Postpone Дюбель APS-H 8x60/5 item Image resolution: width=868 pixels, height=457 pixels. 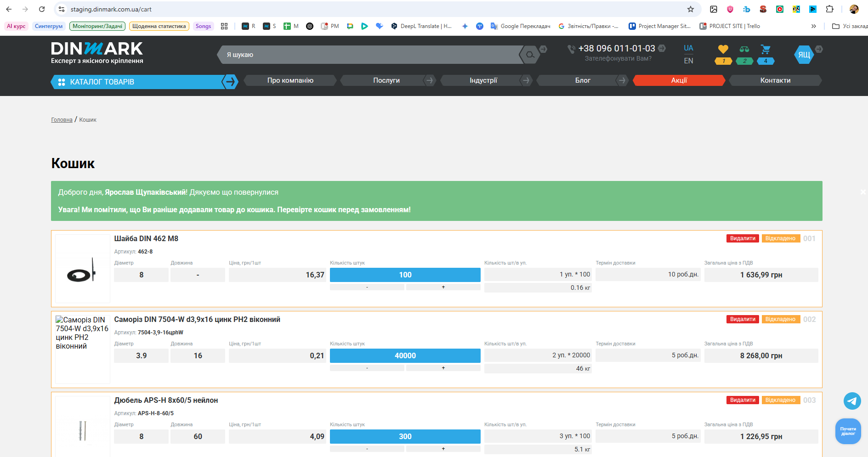[x=780, y=400]
